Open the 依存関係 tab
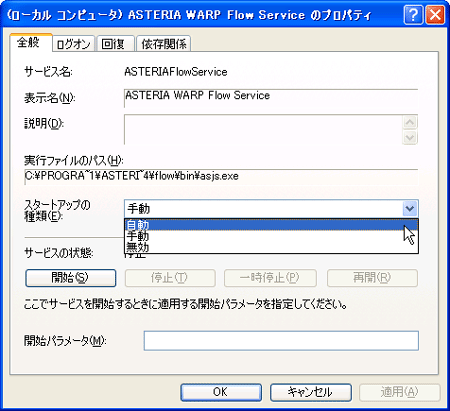450x411 pixels. click(164, 44)
